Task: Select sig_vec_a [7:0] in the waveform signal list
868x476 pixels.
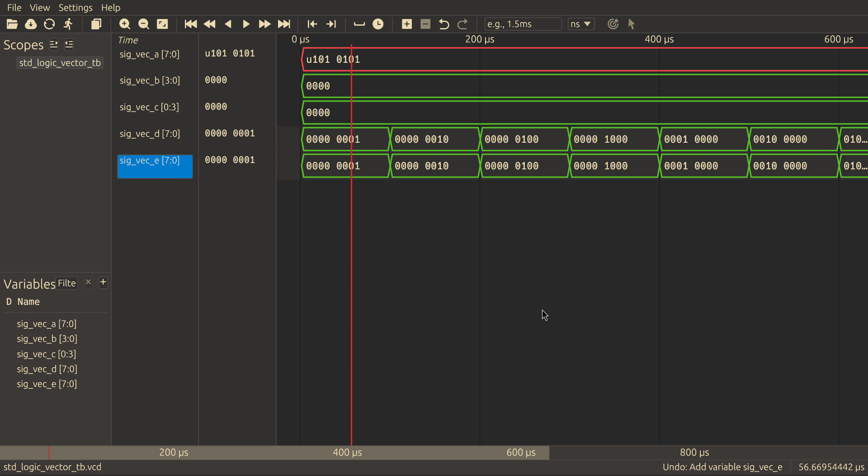Action: (x=150, y=54)
